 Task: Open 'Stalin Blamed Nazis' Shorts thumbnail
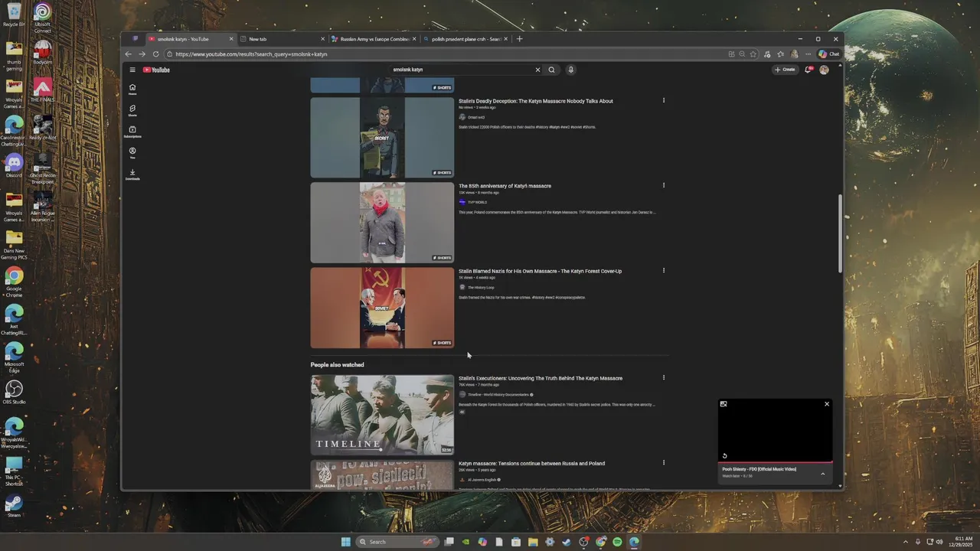click(382, 308)
